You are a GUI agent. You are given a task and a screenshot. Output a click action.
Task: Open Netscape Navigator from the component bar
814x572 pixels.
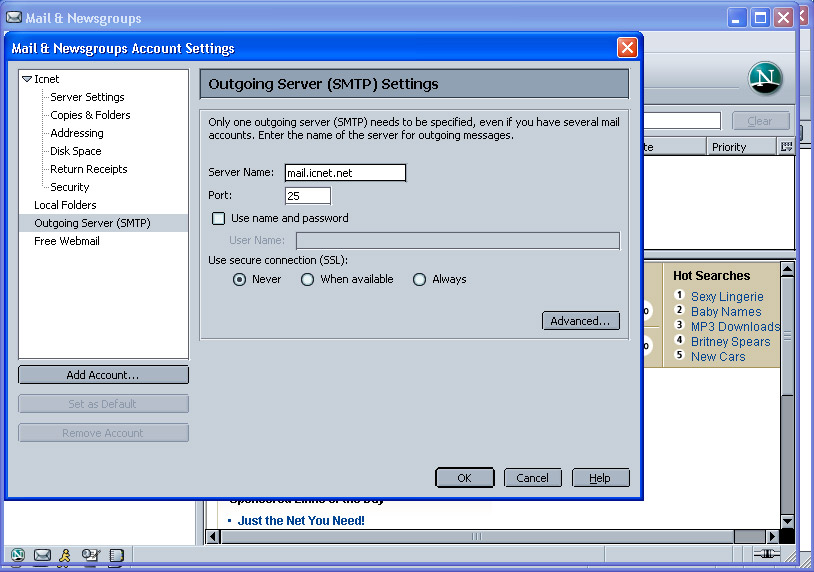18,555
